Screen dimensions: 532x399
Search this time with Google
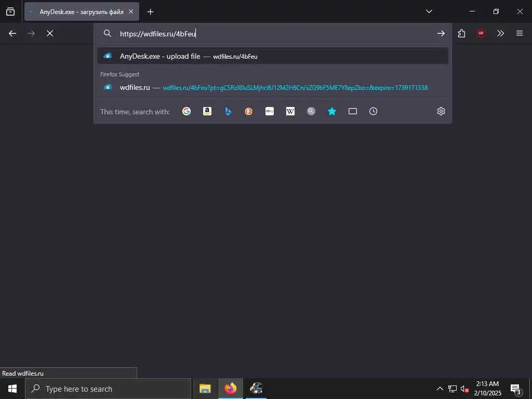tap(187, 111)
